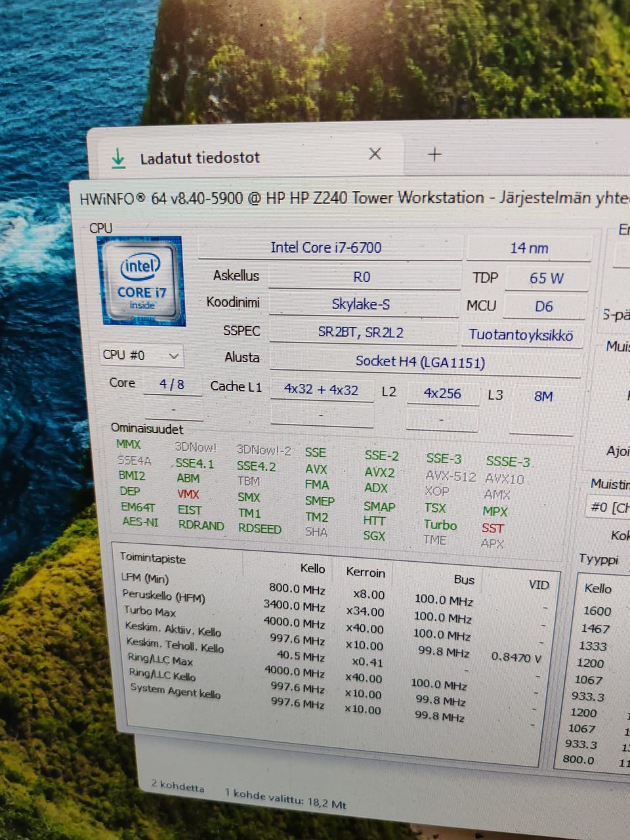Click the TSX feature label

[x=434, y=507]
